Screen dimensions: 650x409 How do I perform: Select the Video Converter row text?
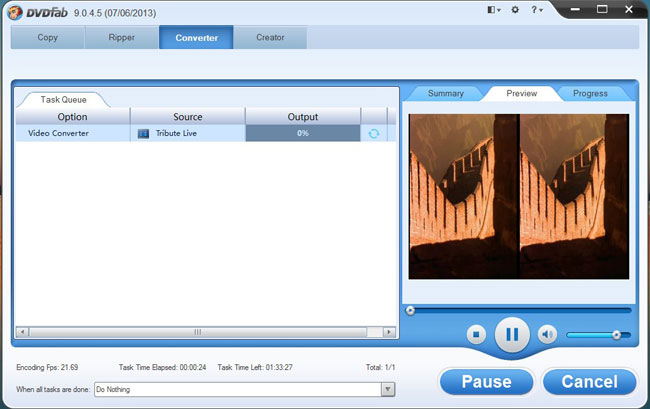pos(58,133)
